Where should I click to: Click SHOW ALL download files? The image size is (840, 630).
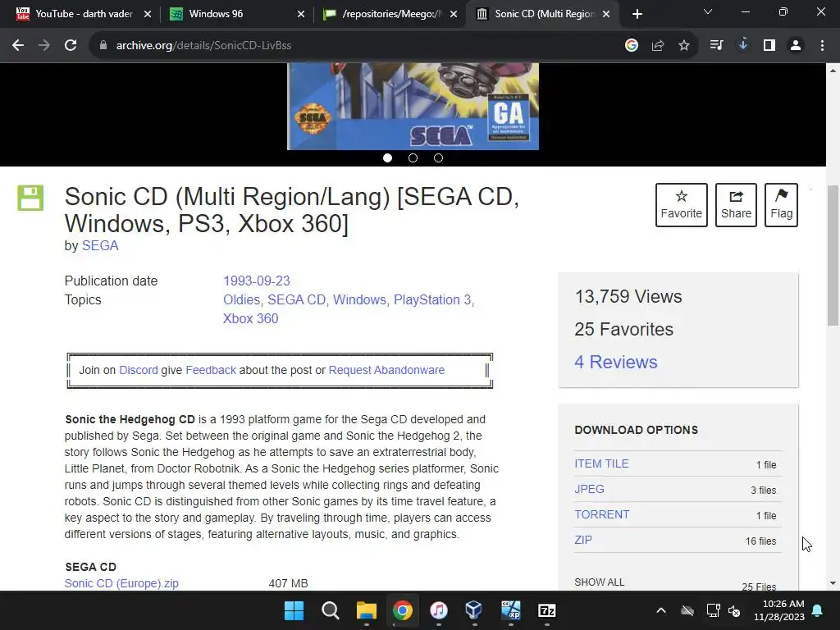point(599,582)
